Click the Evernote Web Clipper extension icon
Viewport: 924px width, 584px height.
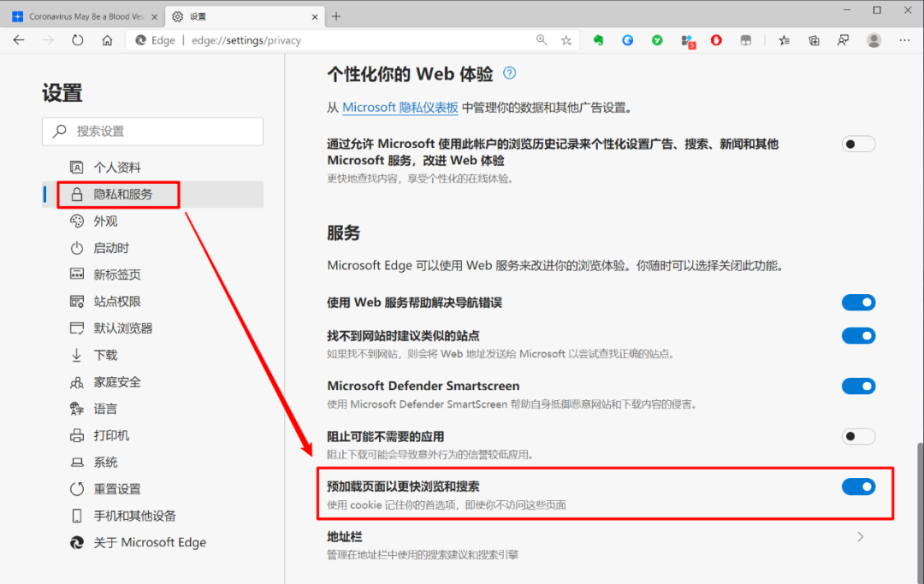coord(598,39)
